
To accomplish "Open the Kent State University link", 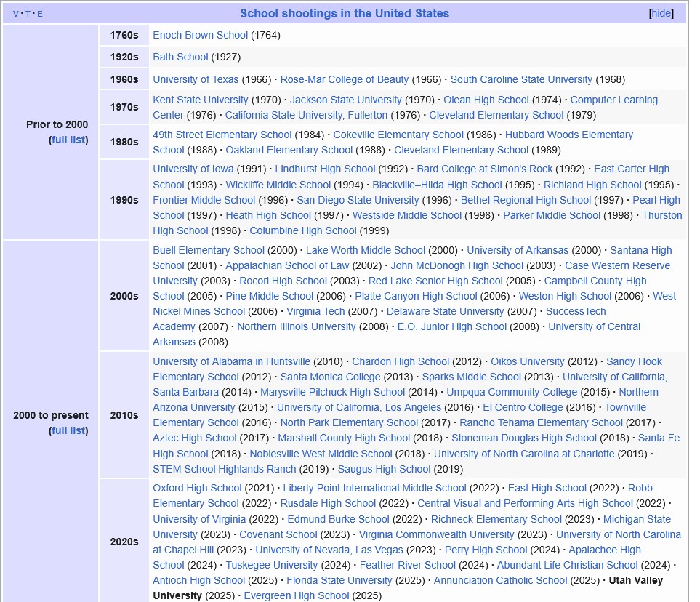I will (200, 100).
